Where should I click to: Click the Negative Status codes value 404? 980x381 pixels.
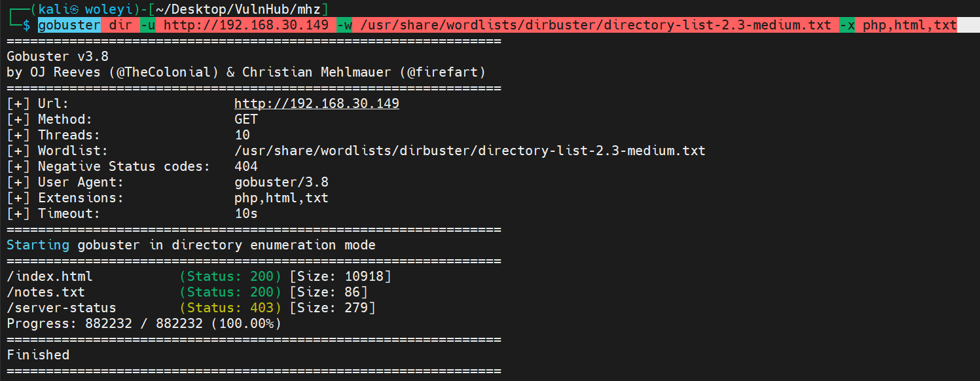[x=246, y=166]
